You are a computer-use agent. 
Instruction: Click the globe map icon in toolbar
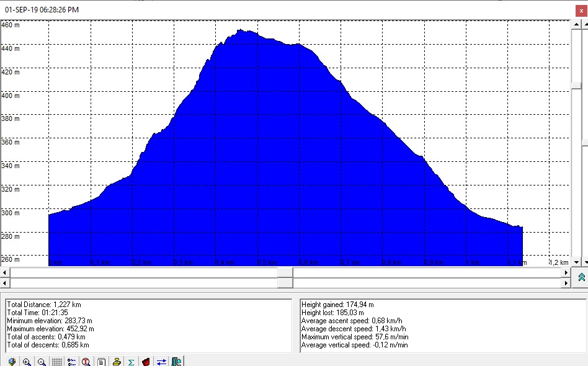click(x=12, y=362)
